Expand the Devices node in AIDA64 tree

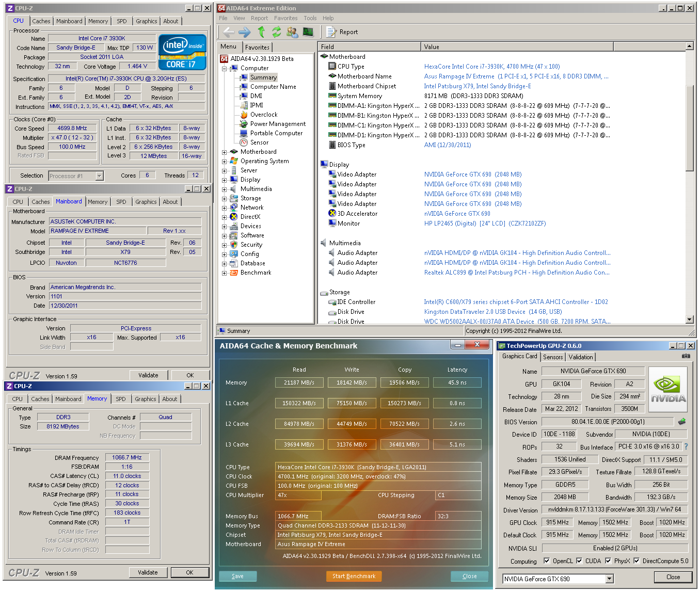click(x=225, y=227)
